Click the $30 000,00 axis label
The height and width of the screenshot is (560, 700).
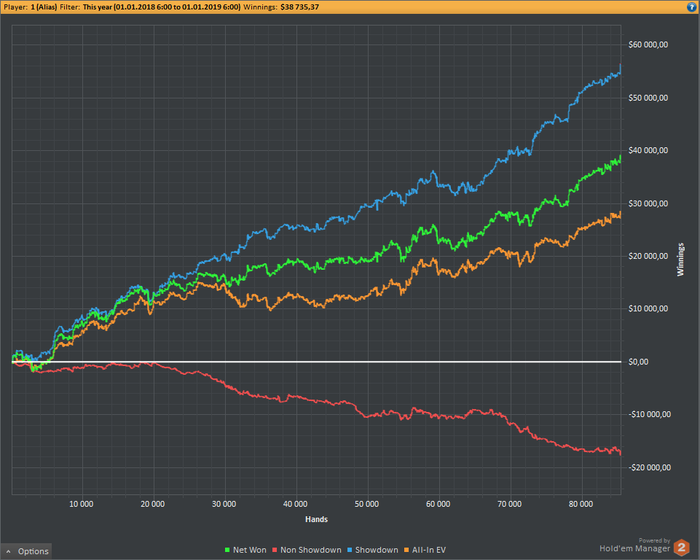click(x=648, y=204)
